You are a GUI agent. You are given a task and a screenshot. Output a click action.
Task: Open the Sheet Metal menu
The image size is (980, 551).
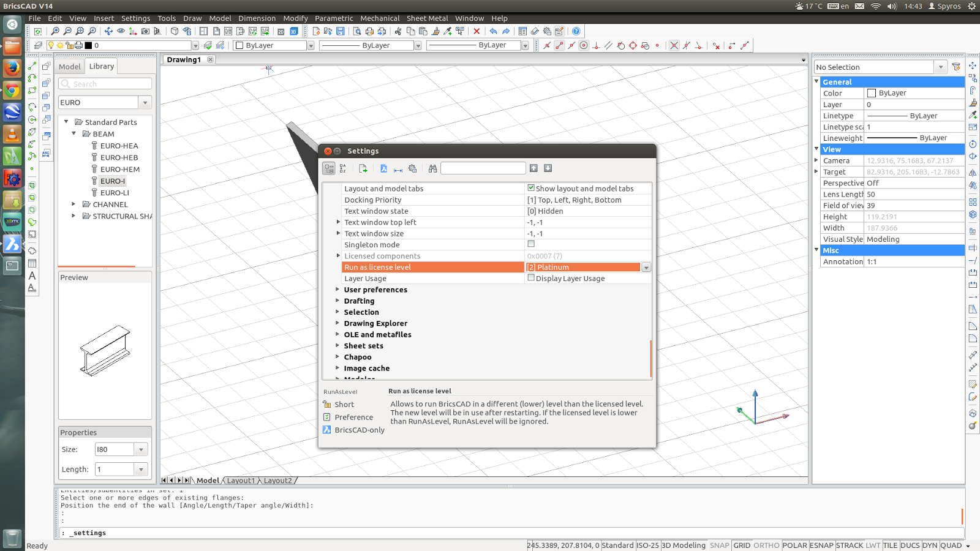[427, 18]
